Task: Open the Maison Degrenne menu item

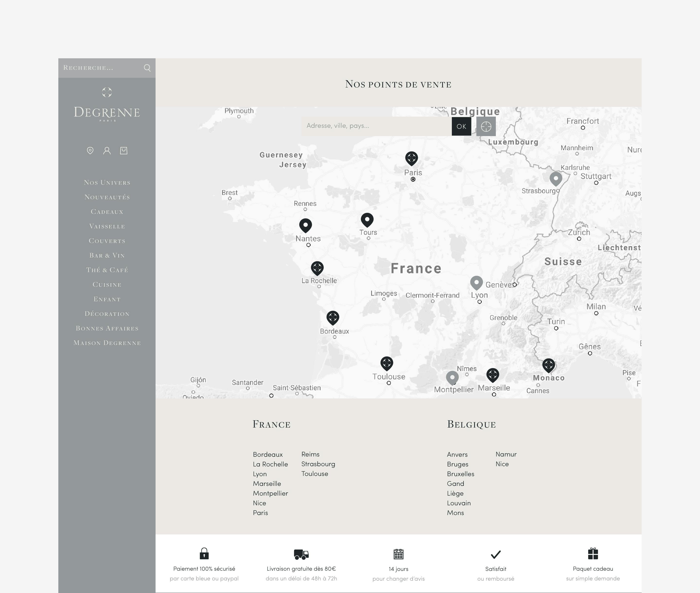Action: pyautogui.click(x=107, y=343)
